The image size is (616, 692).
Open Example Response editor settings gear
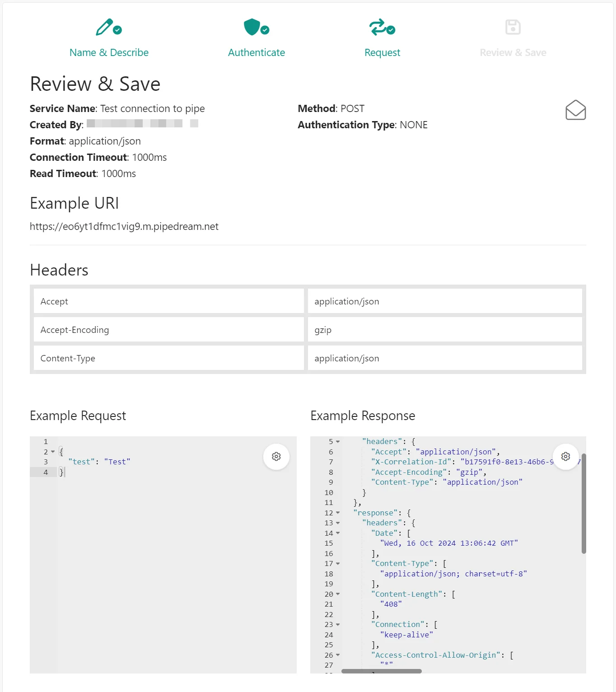(565, 457)
